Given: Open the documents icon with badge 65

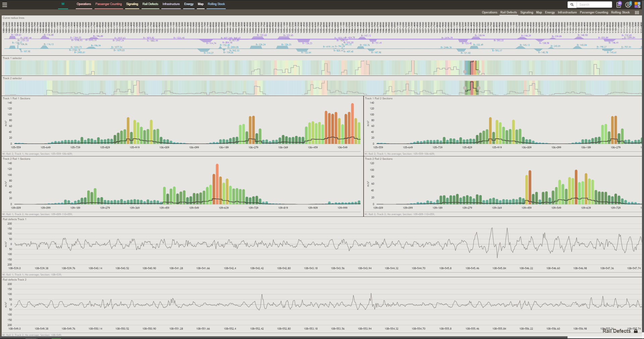Looking at the screenshot, I should coord(619,5).
